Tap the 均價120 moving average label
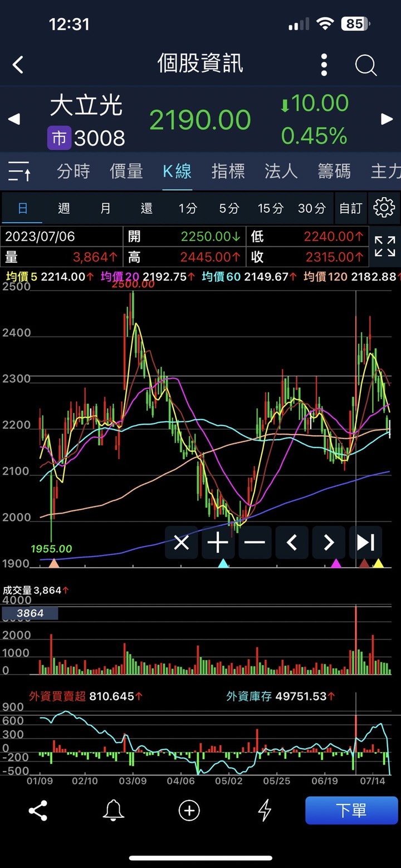401x868 pixels. pos(325,276)
